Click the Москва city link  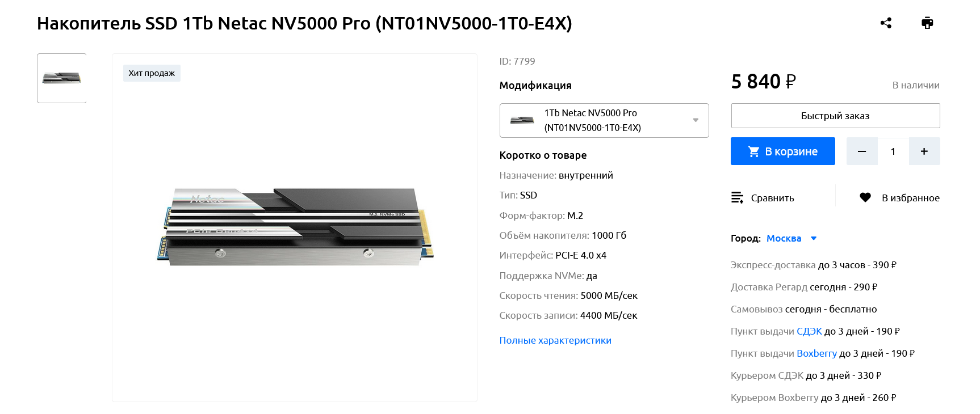point(784,238)
